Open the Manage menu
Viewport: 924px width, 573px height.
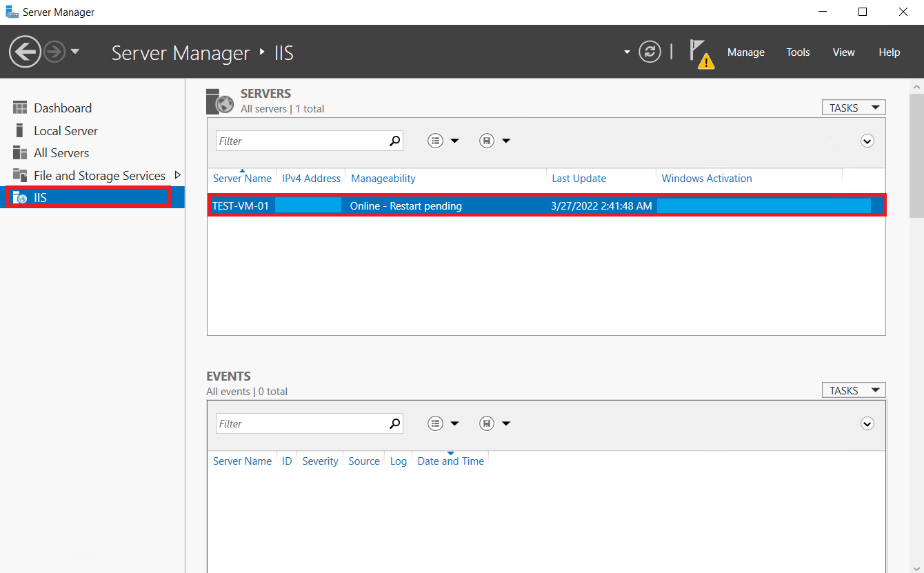pos(746,52)
